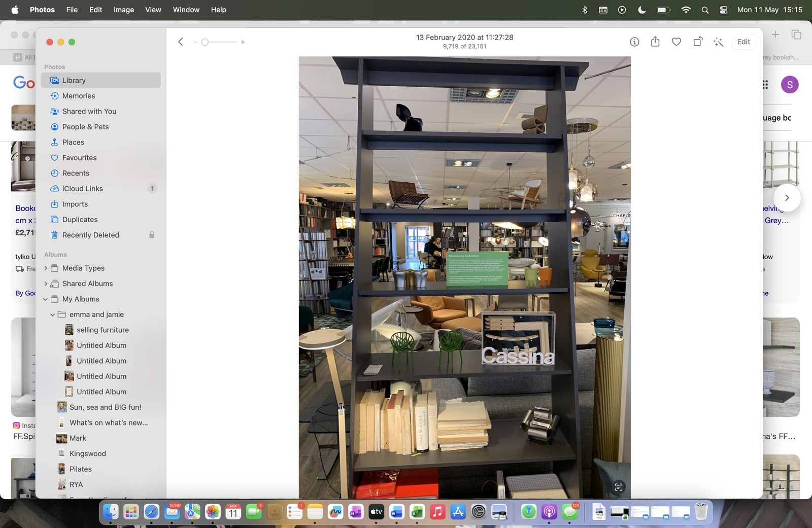Open iCloud Links

[101, 189]
